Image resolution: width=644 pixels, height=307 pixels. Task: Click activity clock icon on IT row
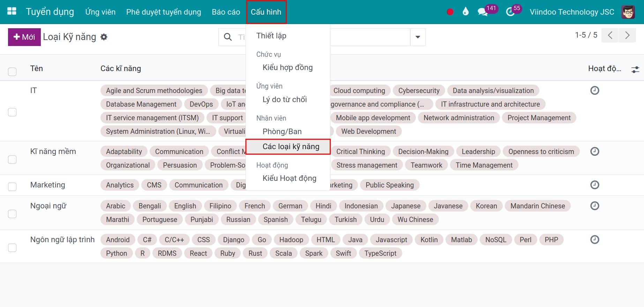(594, 91)
